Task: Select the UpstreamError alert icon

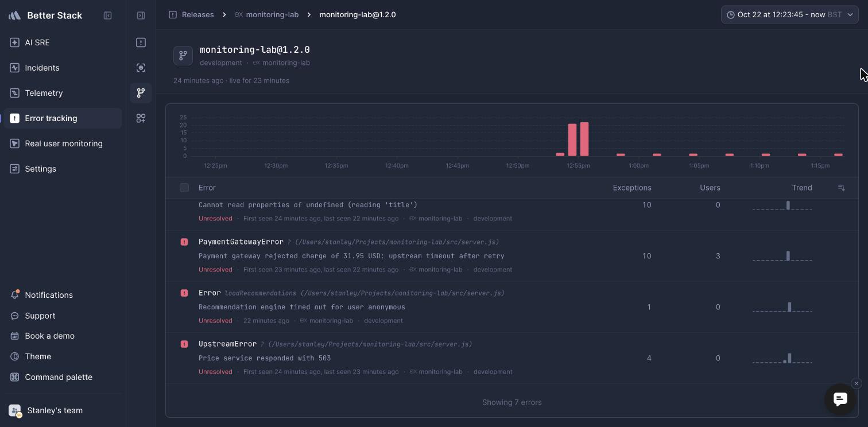Action: point(184,344)
